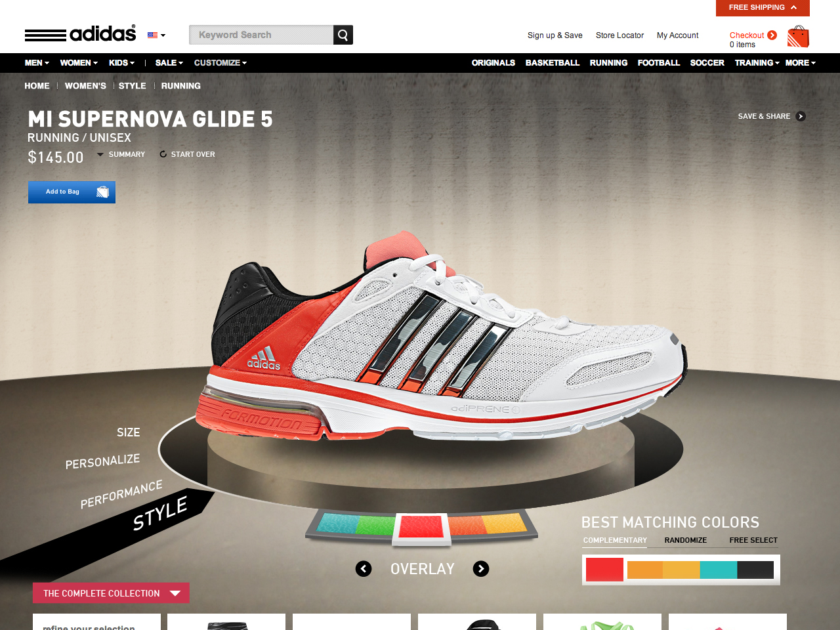Select the PERSONALIZE customization step
The width and height of the screenshot is (840, 630).
click(x=102, y=461)
